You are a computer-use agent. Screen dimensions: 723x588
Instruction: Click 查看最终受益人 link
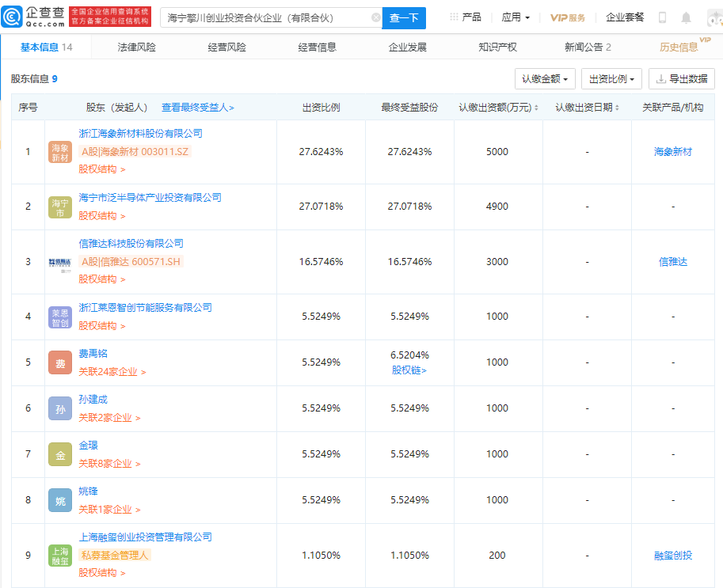[198, 108]
